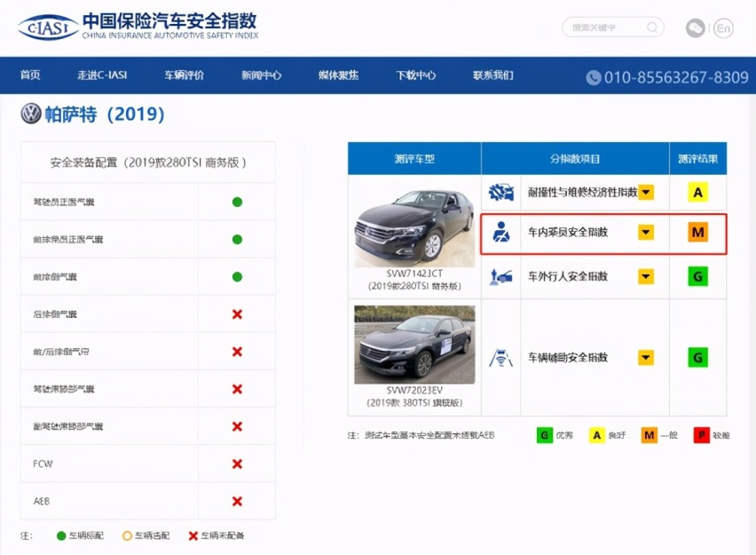
Task: Click the Volkswagen logo beside 帕萨特
Action: click(31, 114)
